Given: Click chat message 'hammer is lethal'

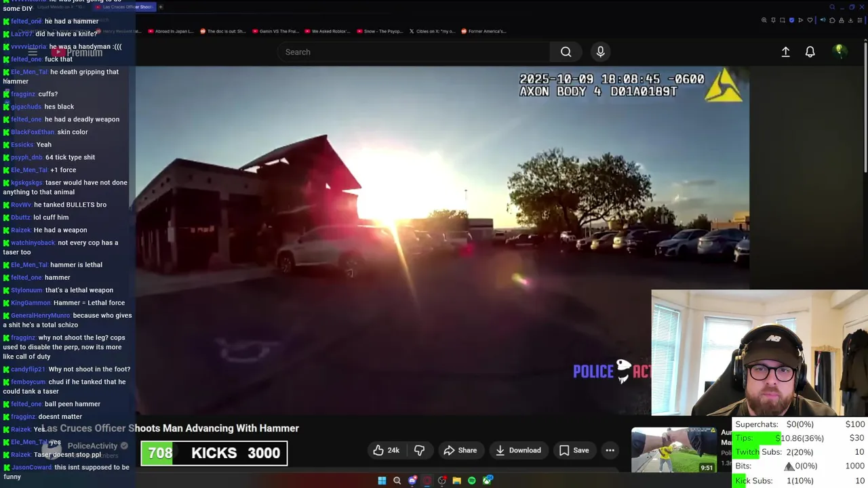Looking at the screenshot, I should pos(75,265).
